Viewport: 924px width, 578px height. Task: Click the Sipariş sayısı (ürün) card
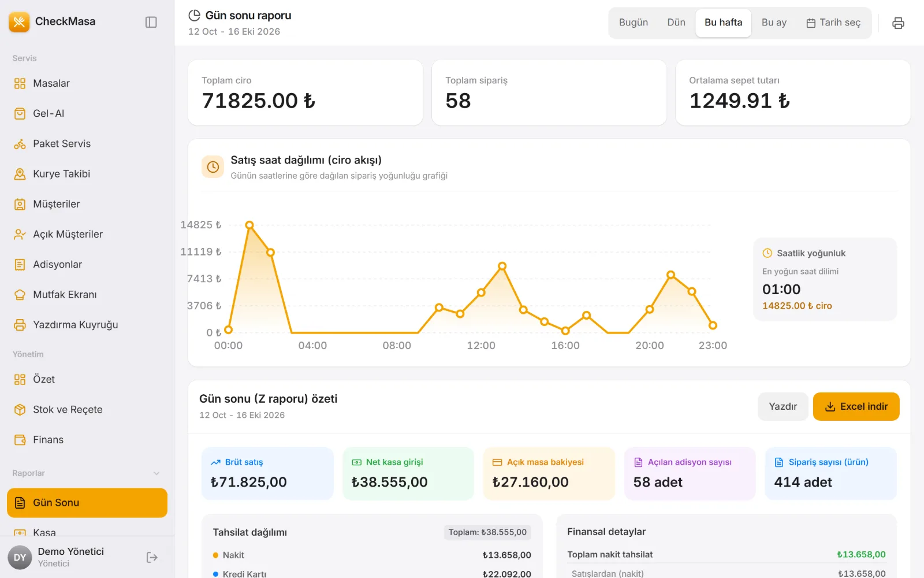[x=830, y=473]
